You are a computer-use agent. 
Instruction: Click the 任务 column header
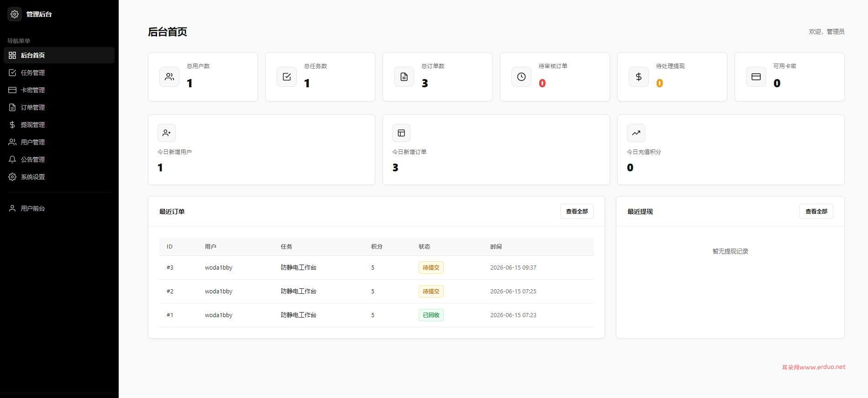tap(286, 247)
